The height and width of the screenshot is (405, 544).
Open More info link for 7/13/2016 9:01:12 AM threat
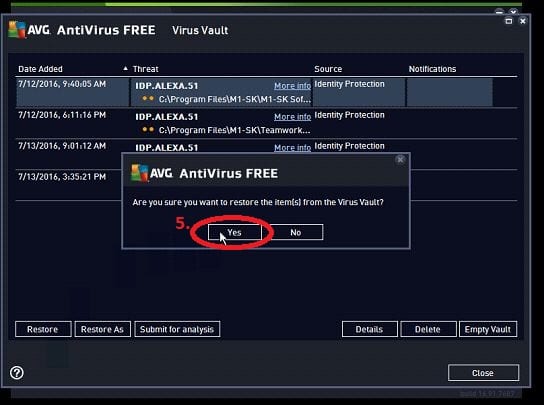click(292, 147)
